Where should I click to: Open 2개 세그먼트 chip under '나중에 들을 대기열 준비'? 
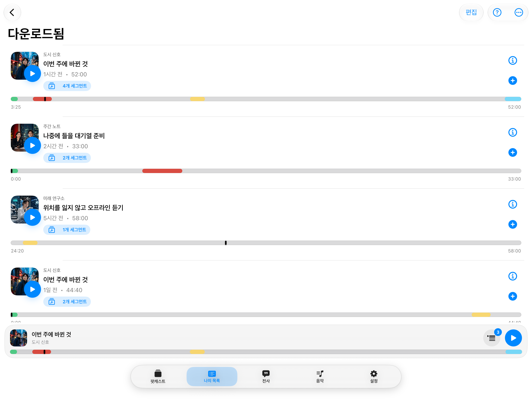tap(67, 158)
